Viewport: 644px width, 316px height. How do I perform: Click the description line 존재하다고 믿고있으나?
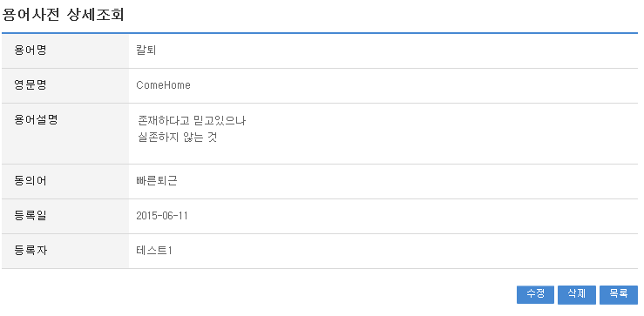[192, 121]
